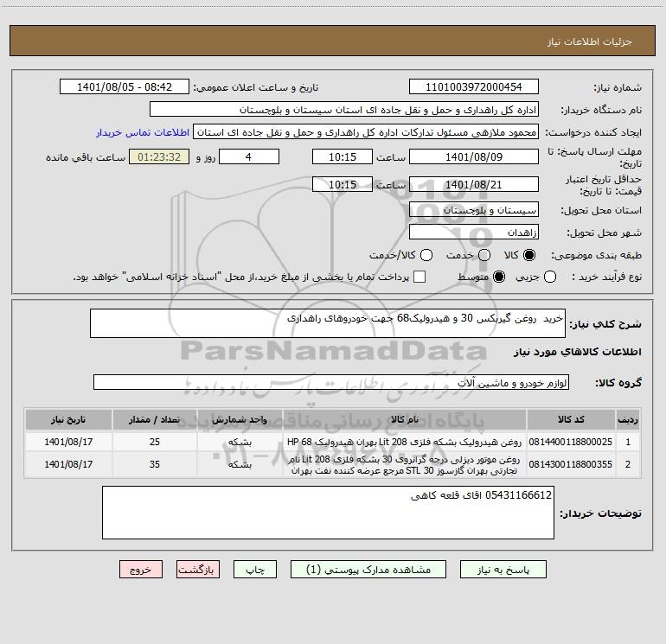
Task: Click the remaining time countdown 01:23:32
Action: (x=159, y=156)
